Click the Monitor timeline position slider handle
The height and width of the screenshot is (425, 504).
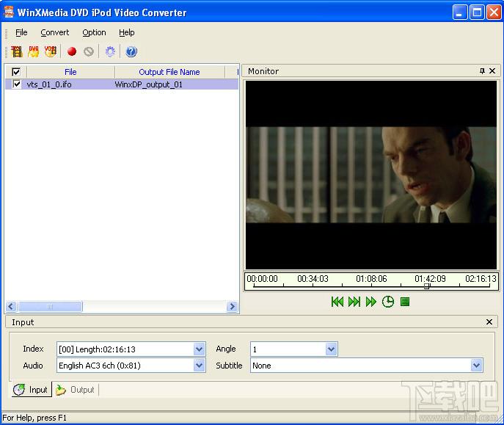coord(426,286)
